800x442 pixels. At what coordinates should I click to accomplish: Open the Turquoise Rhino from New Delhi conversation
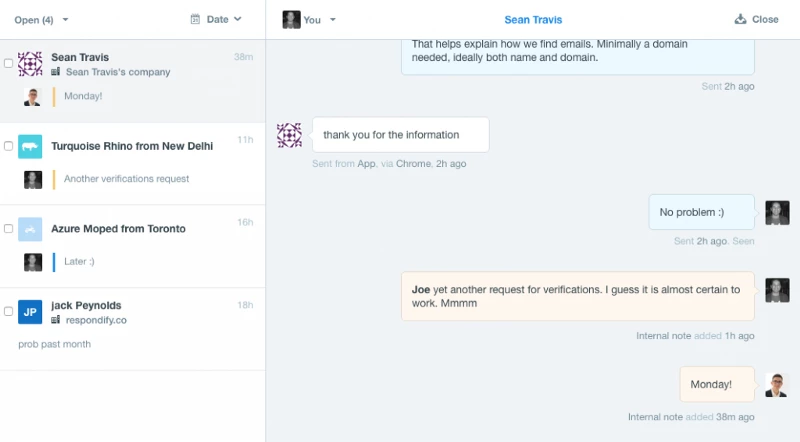tap(132, 146)
